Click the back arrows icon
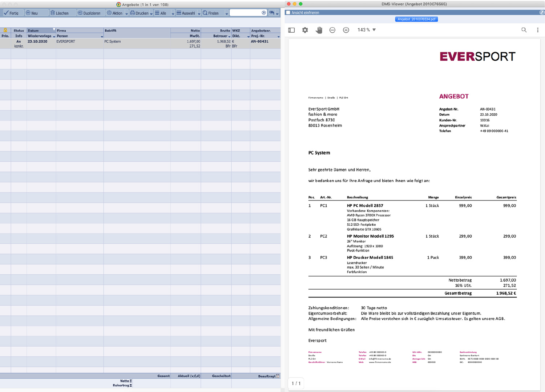The width and height of the screenshot is (545, 392). 272,13
